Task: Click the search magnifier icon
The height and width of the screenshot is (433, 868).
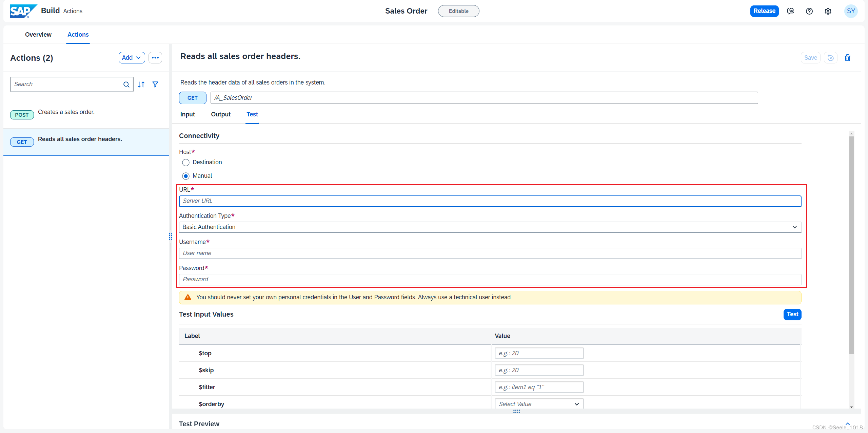Action: click(x=126, y=84)
